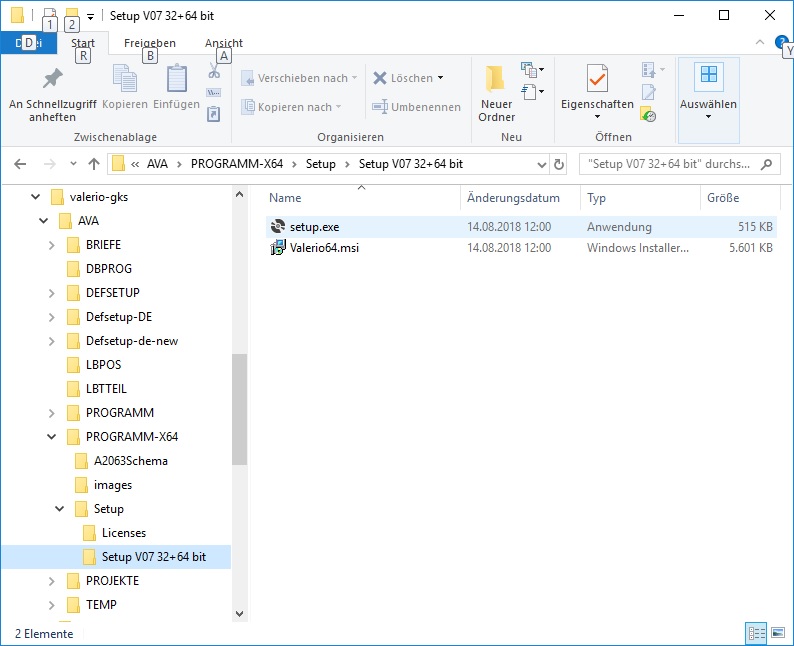Open the Freigeben ribbon tab
The image size is (794, 646).
point(149,43)
